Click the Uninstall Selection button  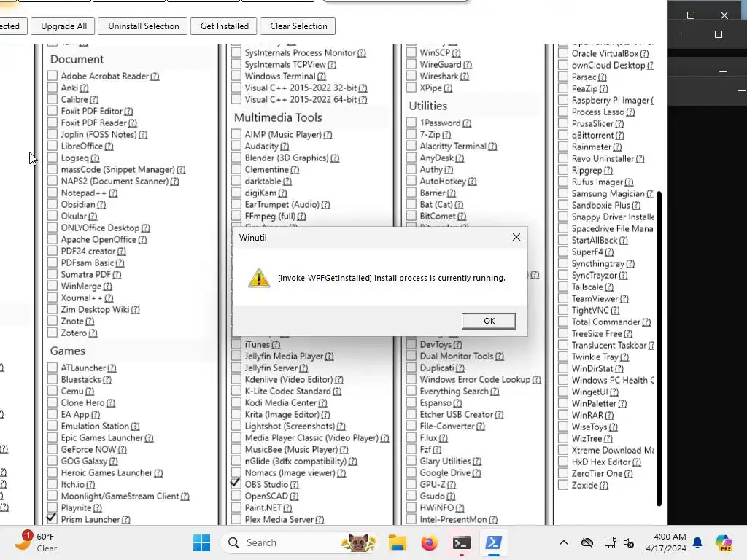[x=144, y=26]
